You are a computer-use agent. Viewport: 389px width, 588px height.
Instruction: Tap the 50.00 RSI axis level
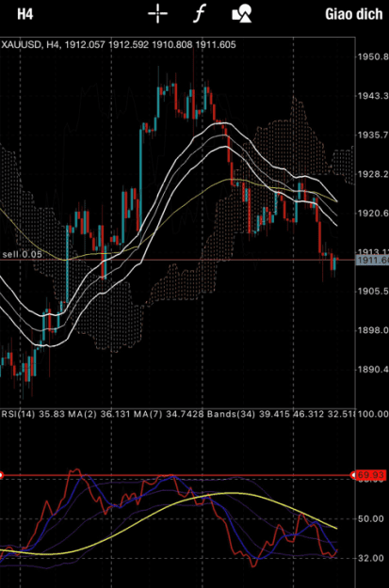[x=371, y=519]
